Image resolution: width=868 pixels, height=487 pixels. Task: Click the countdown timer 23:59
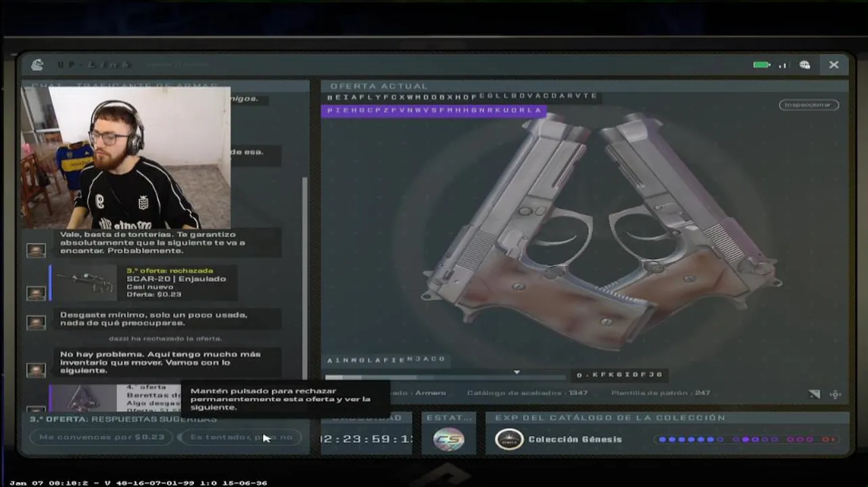point(366,438)
